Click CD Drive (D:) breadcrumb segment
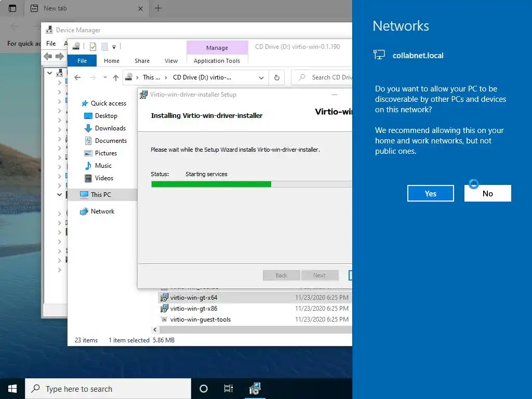This screenshot has height=399, width=532. (202, 77)
